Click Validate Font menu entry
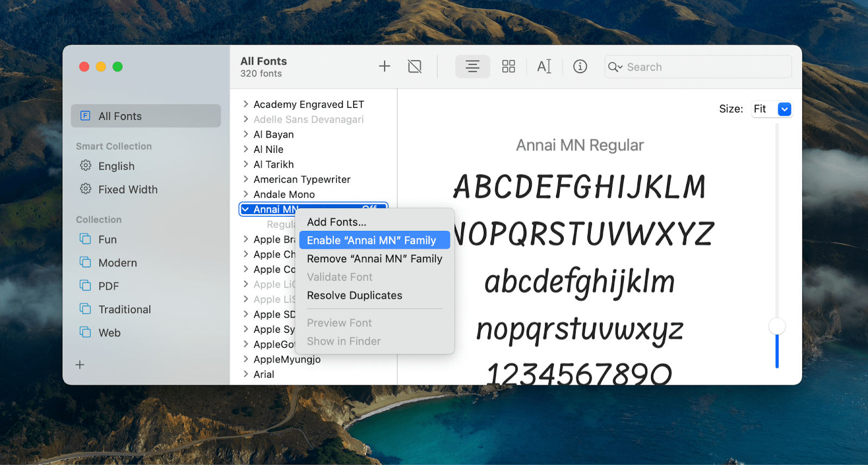868x465 pixels. tap(374, 277)
